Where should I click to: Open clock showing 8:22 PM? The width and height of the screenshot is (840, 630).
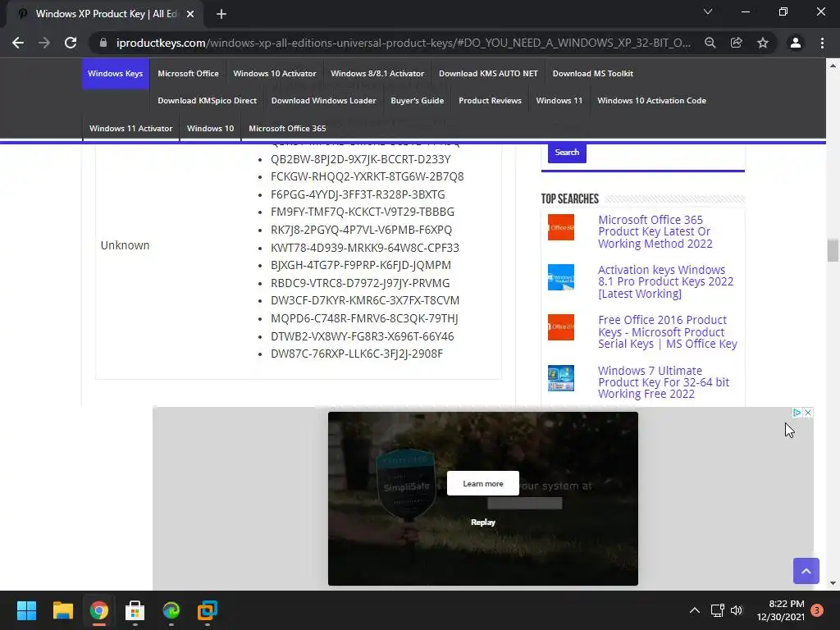(x=781, y=610)
